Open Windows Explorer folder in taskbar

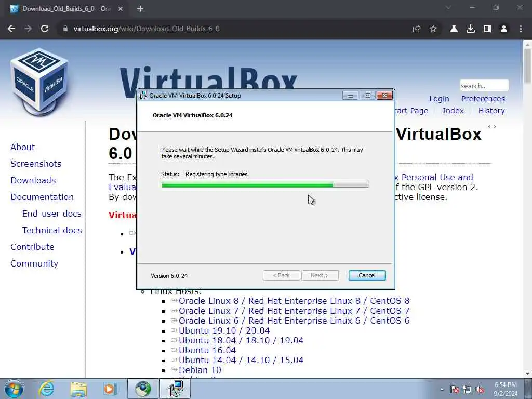tap(78, 389)
